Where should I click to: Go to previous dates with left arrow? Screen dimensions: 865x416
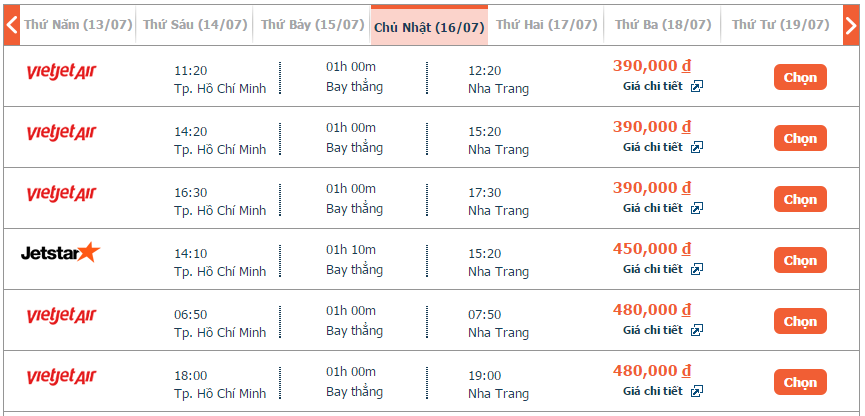click(12, 25)
